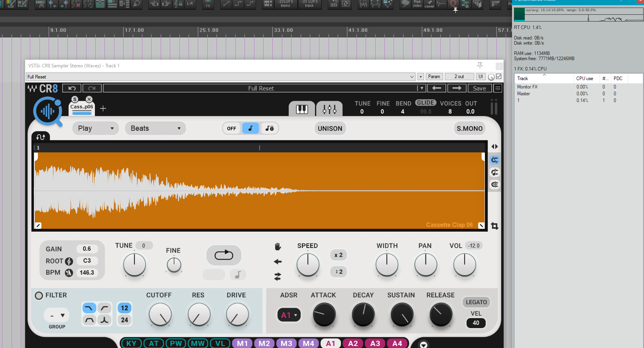Click the note sync icon under loop

238,275
